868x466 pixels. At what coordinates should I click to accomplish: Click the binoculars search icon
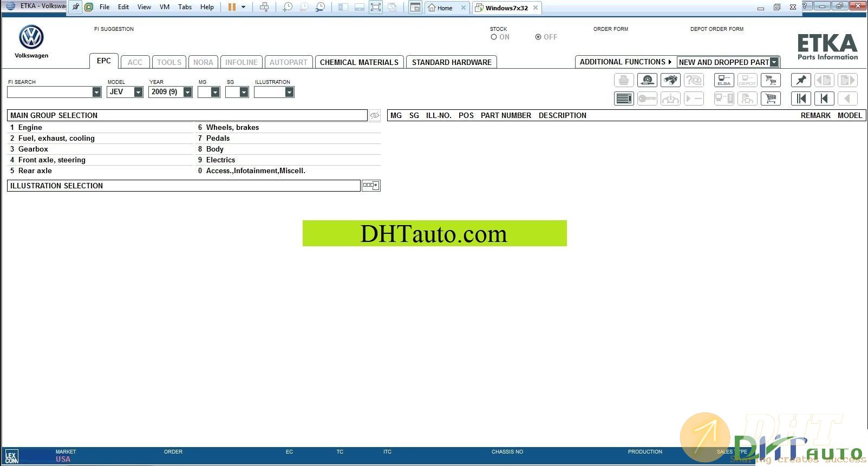[670, 80]
